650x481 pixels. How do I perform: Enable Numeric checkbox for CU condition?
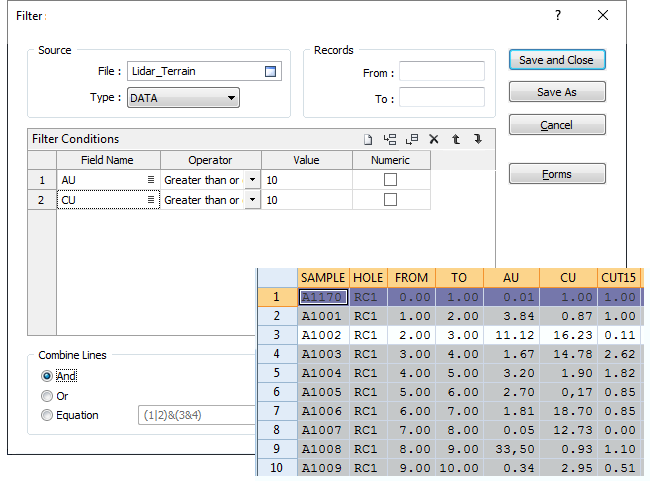pos(391,200)
